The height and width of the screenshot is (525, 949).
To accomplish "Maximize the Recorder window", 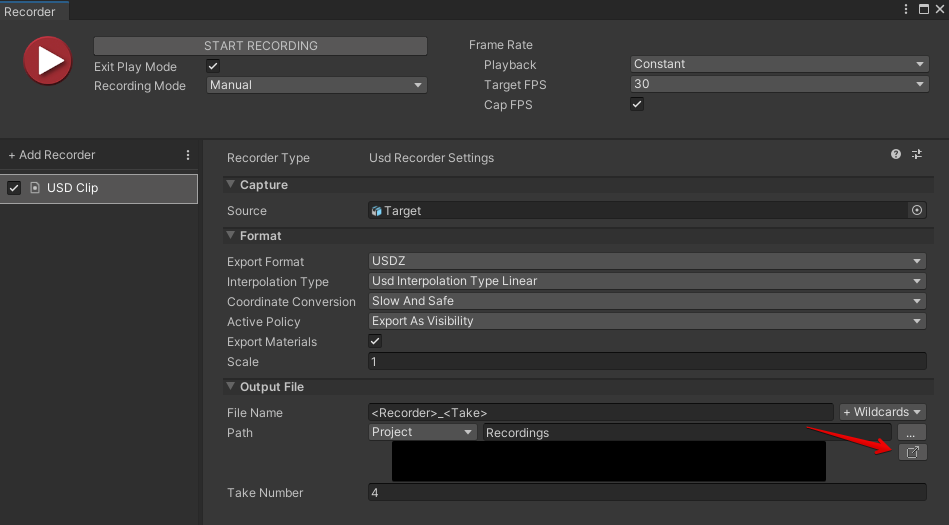I will 924,9.
